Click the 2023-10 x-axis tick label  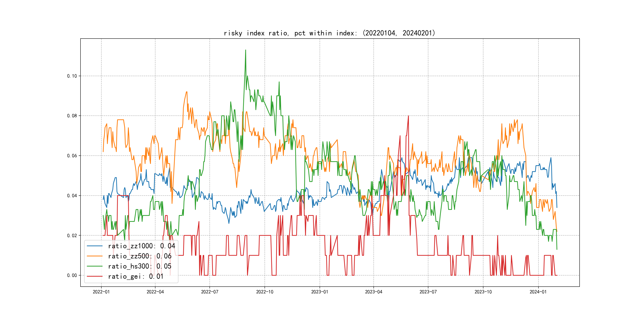(x=483, y=292)
